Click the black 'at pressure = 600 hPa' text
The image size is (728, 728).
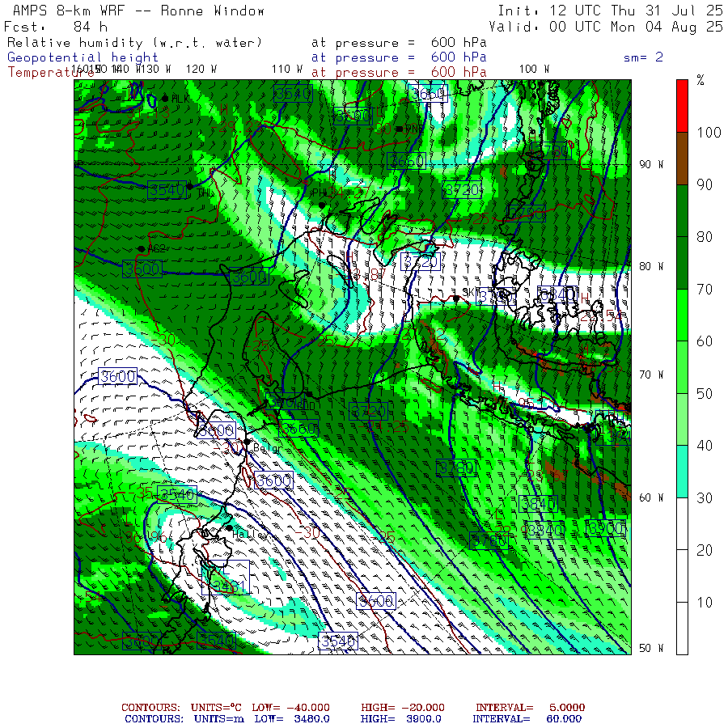pyautogui.click(x=400, y=43)
